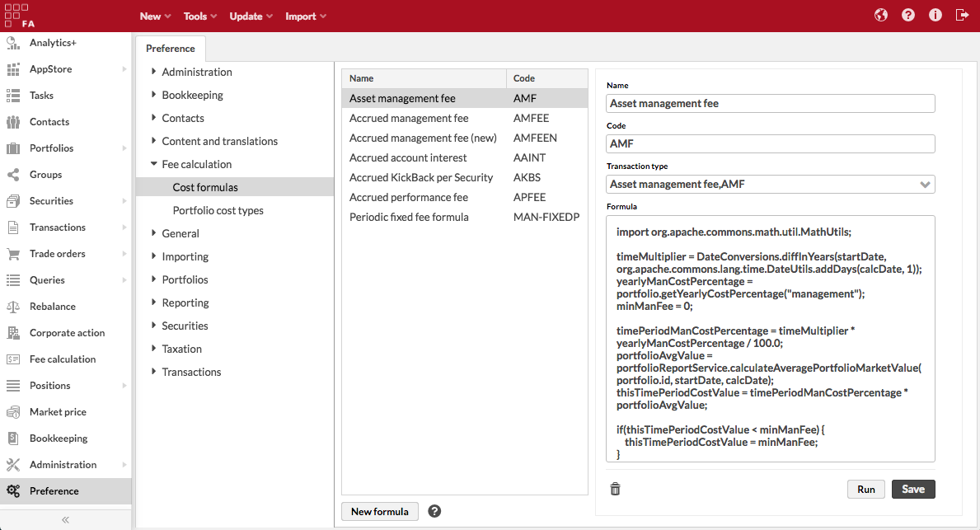Click the Market price coins icon
Screen dimensions: 980x530
tap(13, 412)
